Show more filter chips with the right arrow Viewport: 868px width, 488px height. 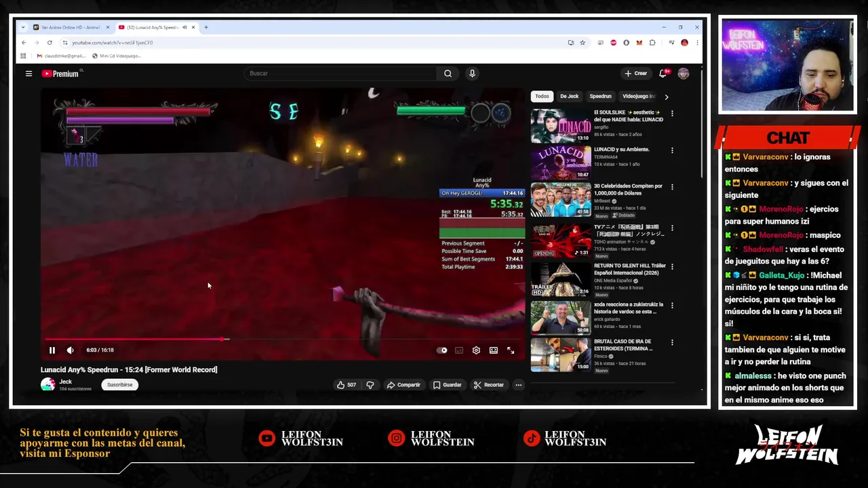(666, 97)
